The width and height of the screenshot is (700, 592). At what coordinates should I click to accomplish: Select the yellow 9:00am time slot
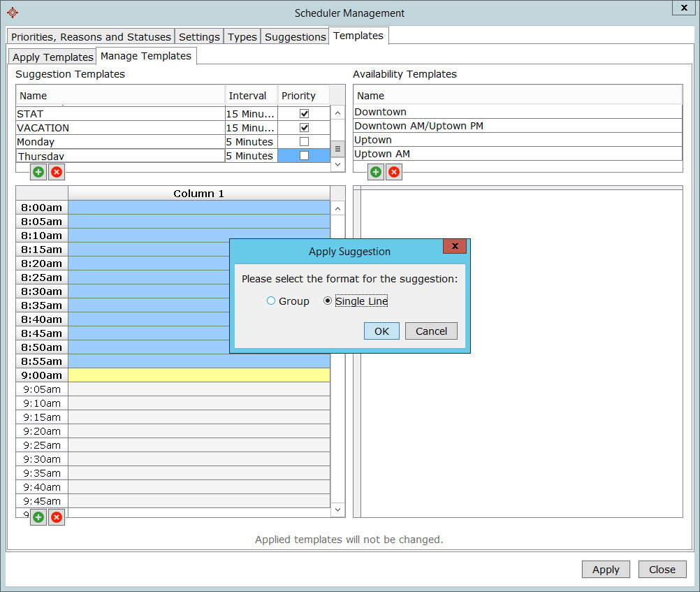[x=198, y=375]
